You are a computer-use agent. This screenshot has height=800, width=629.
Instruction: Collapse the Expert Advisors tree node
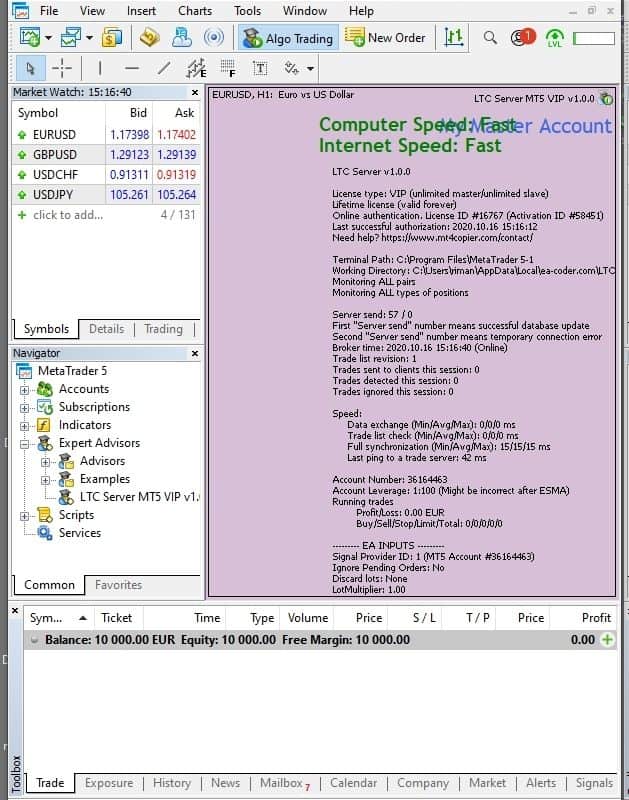click(x=24, y=444)
